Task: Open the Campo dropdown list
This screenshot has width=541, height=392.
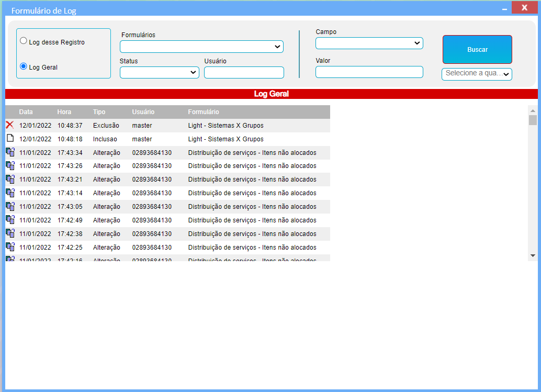Action: pos(369,43)
